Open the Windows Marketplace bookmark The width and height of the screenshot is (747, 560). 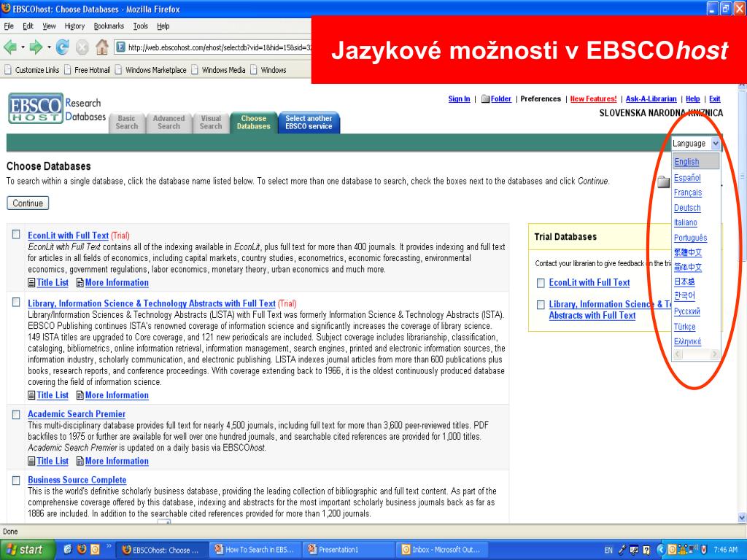tap(150, 70)
